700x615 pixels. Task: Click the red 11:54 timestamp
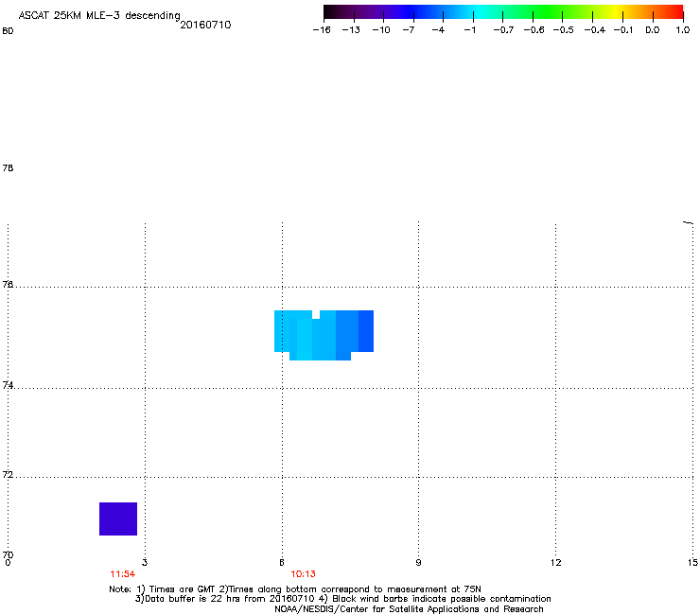coord(123,574)
